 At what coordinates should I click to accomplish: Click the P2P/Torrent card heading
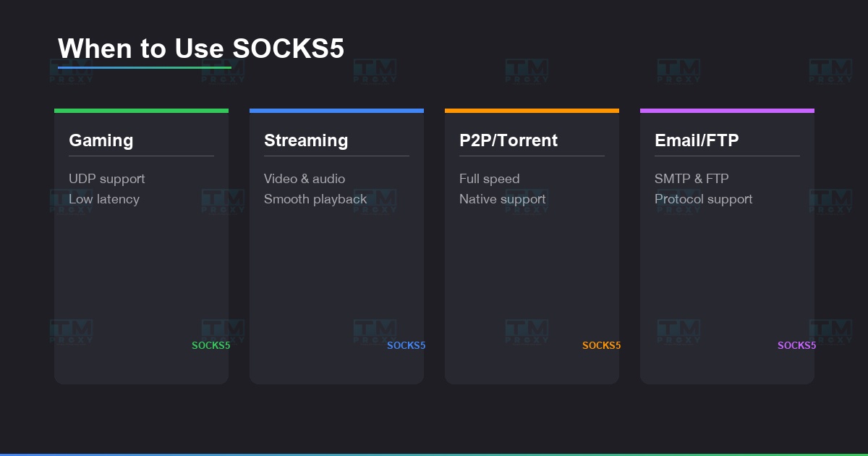tap(508, 140)
